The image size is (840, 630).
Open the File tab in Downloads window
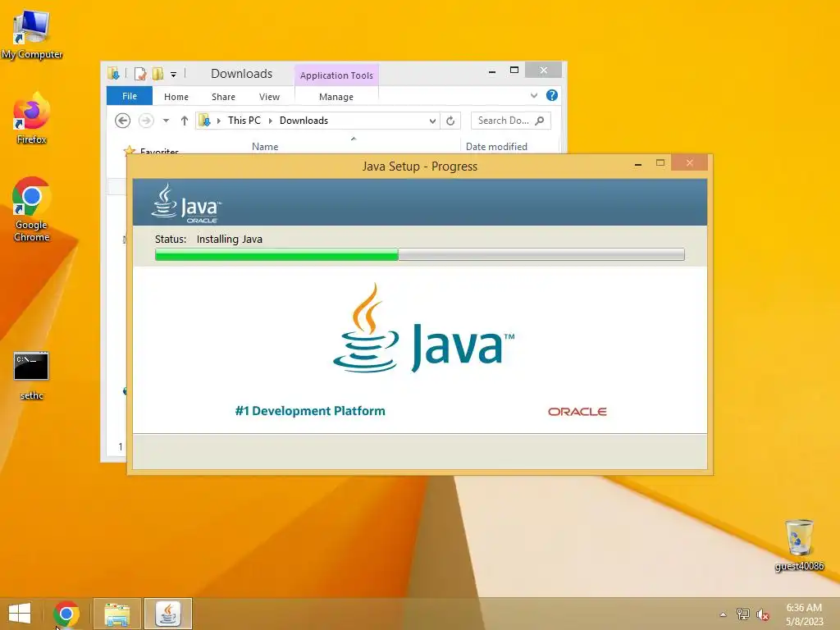pyautogui.click(x=130, y=96)
